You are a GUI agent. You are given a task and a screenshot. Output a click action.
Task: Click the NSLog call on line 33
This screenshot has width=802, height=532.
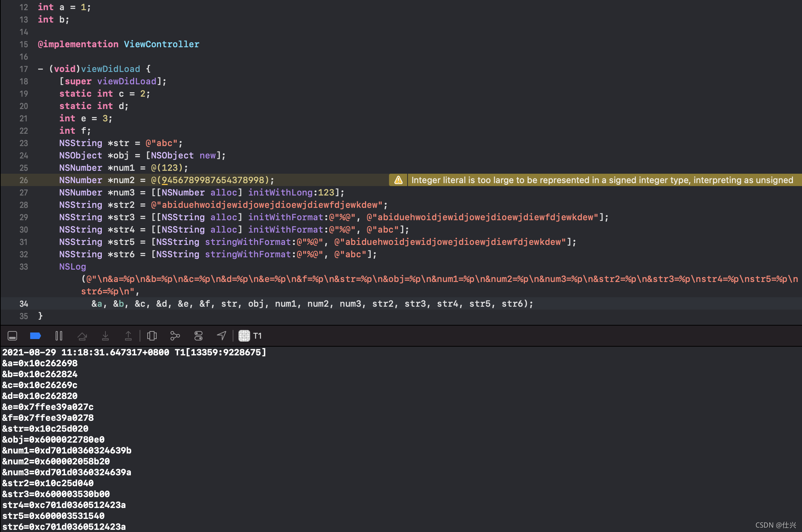click(x=73, y=267)
